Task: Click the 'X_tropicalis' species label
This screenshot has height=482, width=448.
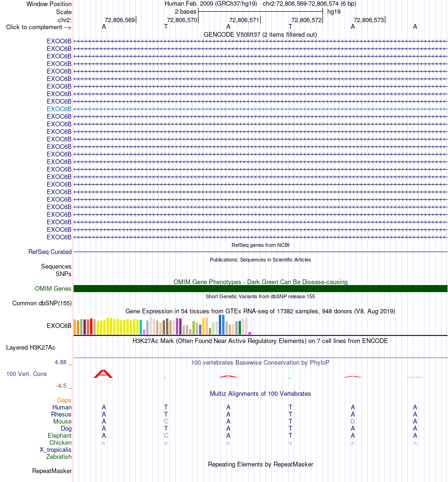Action: click(x=55, y=449)
